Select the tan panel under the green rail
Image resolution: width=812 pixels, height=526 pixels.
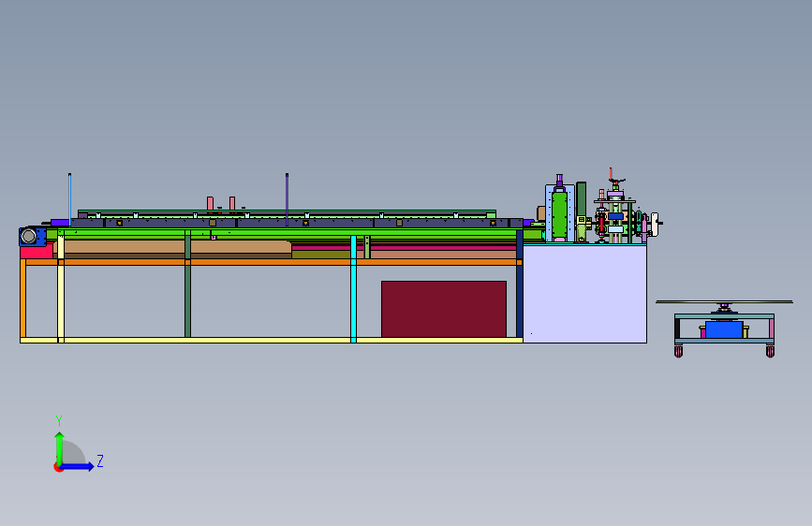coord(173,246)
